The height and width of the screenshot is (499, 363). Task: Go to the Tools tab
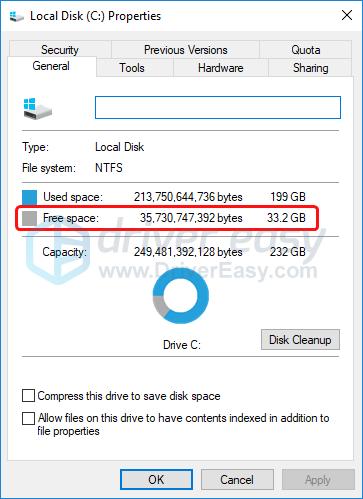[x=132, y=68]
